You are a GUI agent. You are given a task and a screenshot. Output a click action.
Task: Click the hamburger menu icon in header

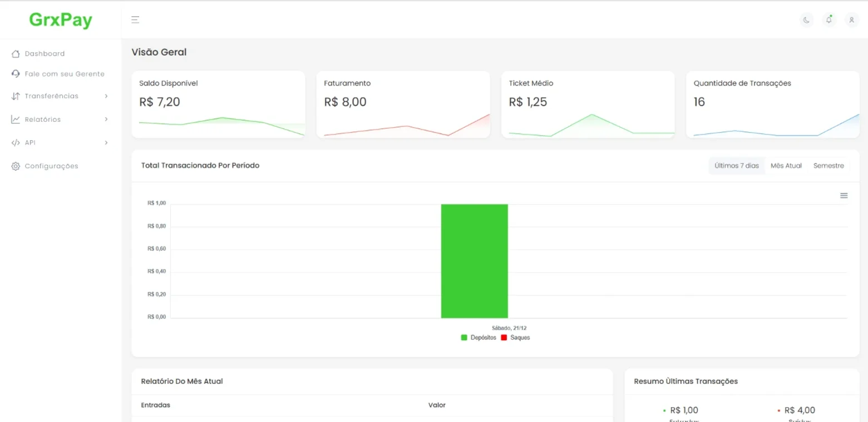[x=135, y=20]
